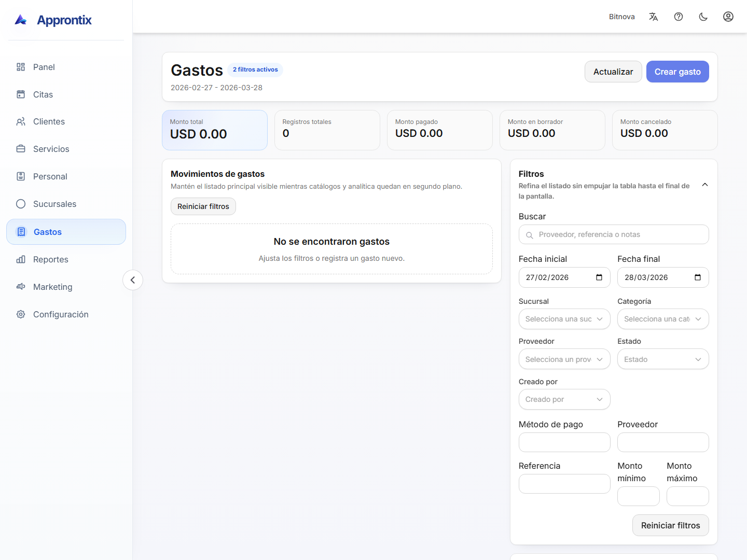The image size is (747, 560).
Task: Open calendar picker for Fecha final
Action: point(698,277)
